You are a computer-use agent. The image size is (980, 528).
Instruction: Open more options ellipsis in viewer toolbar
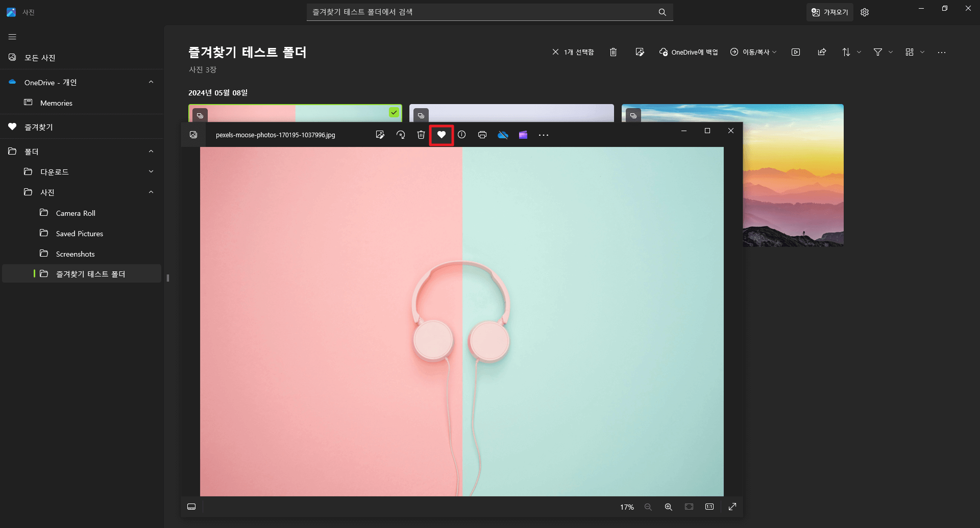click(x=544, y=135)
